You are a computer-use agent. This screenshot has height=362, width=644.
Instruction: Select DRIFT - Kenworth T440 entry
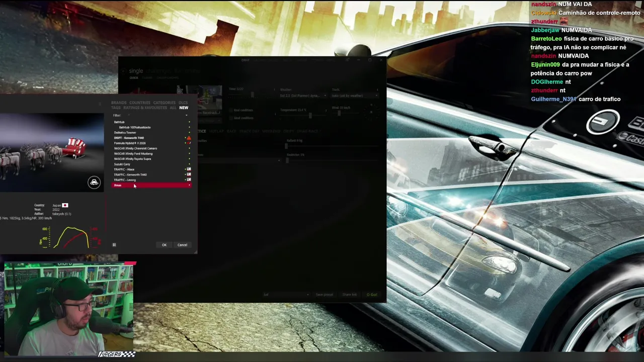click(151, 138)
